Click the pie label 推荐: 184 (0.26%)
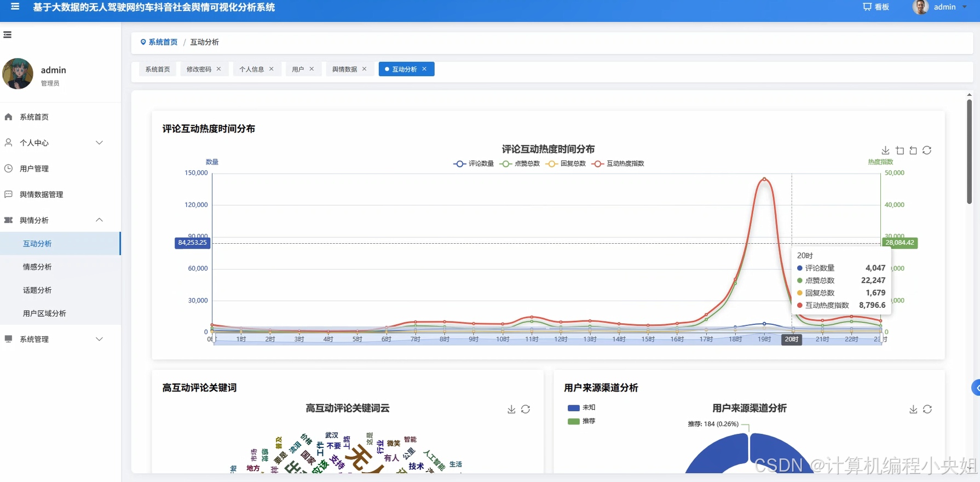Image resolution: width=980 pixels, height=482 pixels. [x=713, y=424]
